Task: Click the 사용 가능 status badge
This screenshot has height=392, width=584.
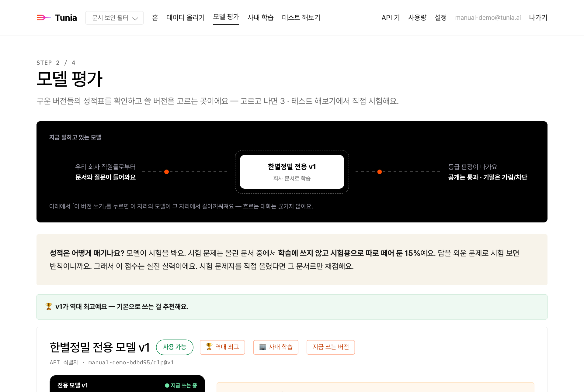Action: (x=175, y=347)
